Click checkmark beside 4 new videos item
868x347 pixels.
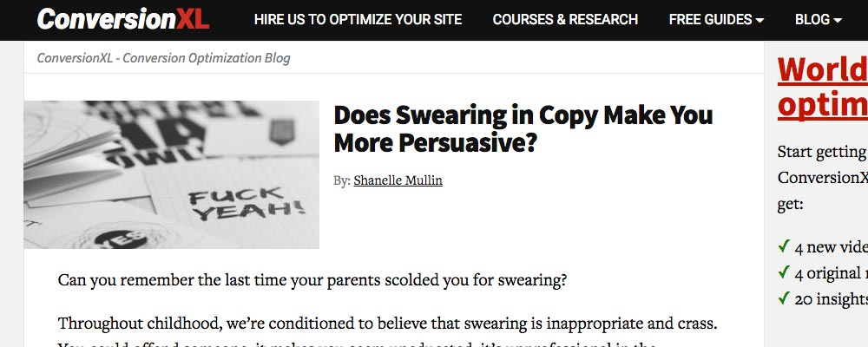pyautogui.click(x=784, y=247)
